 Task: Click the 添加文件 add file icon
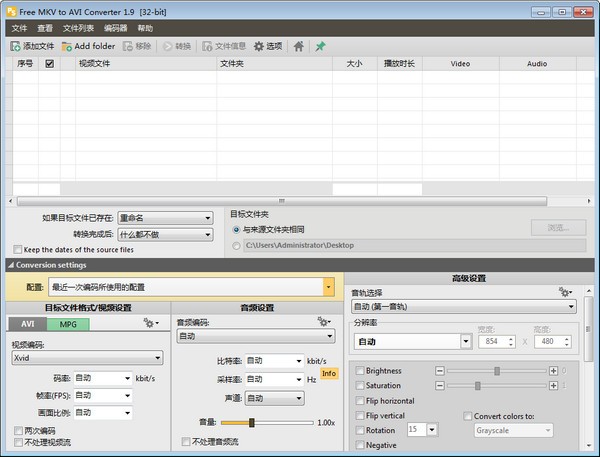point(17,46)
